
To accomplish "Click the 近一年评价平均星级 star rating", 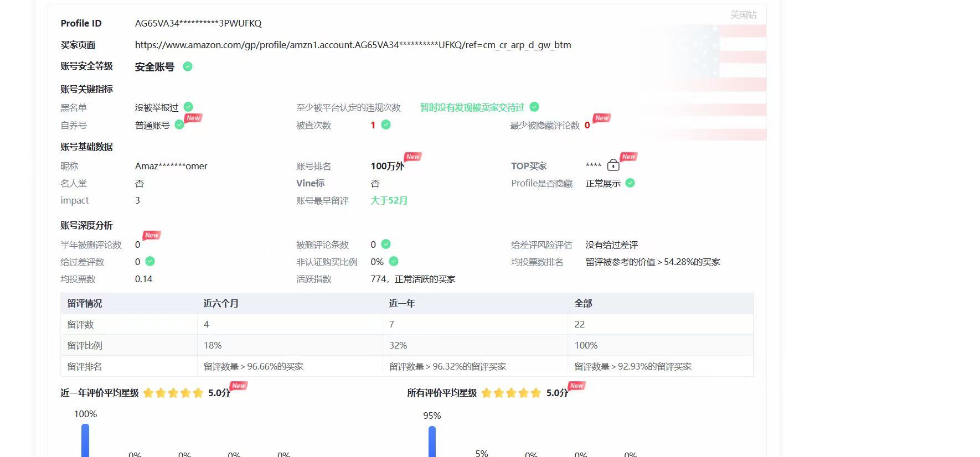I will coord(173,393).
